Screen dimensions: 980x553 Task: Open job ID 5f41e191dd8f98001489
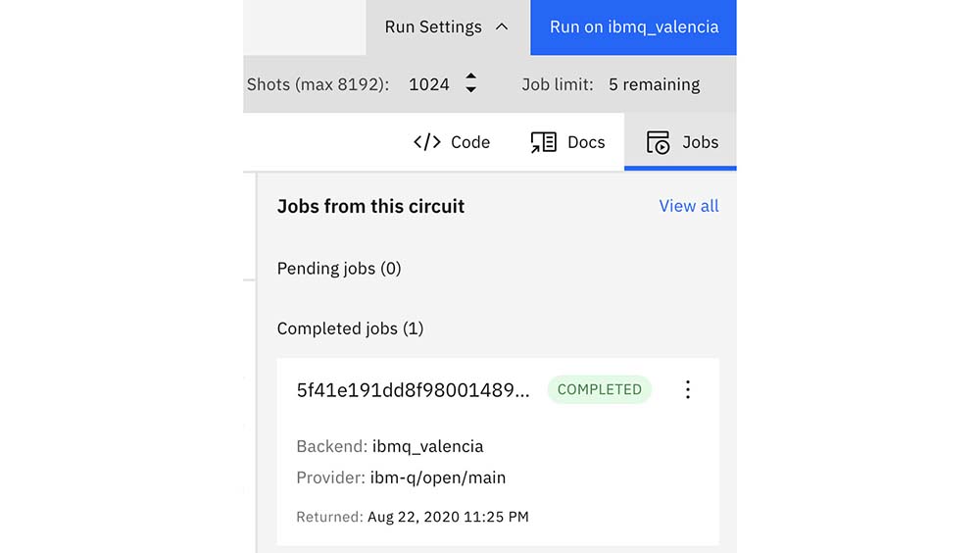coord(413,389)
